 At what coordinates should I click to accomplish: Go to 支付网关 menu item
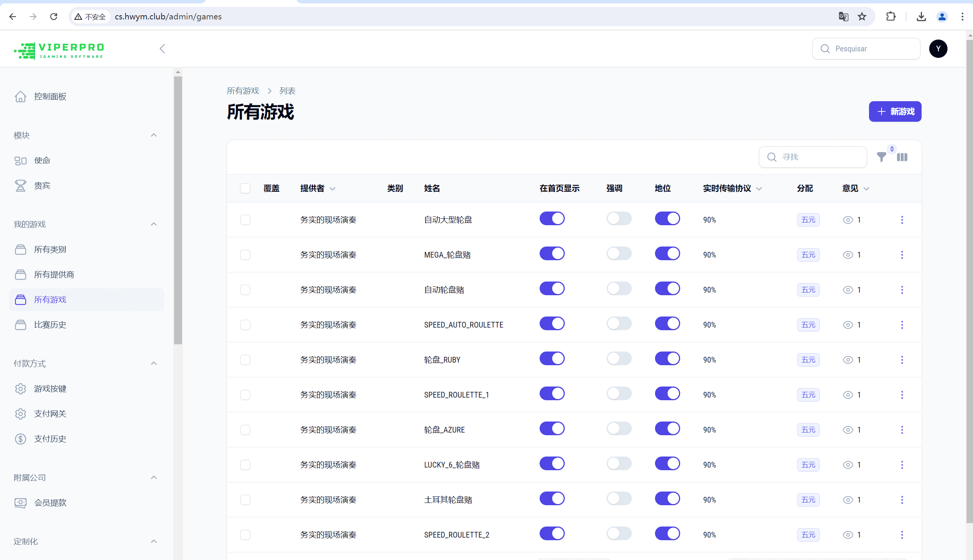click(50, 414)
